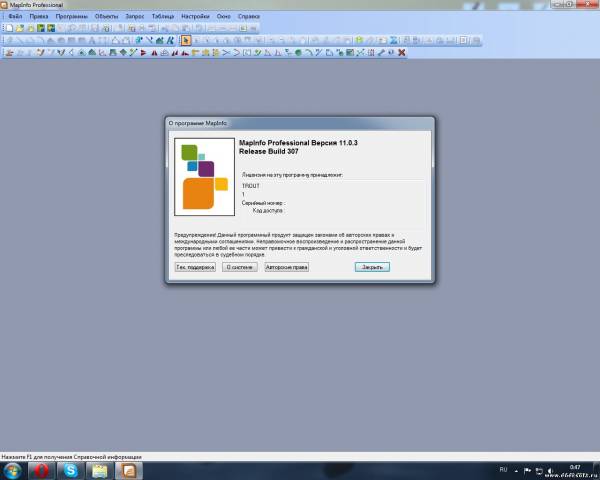Close the dialog with Закрыть button
600x480 pixels.
372,267
